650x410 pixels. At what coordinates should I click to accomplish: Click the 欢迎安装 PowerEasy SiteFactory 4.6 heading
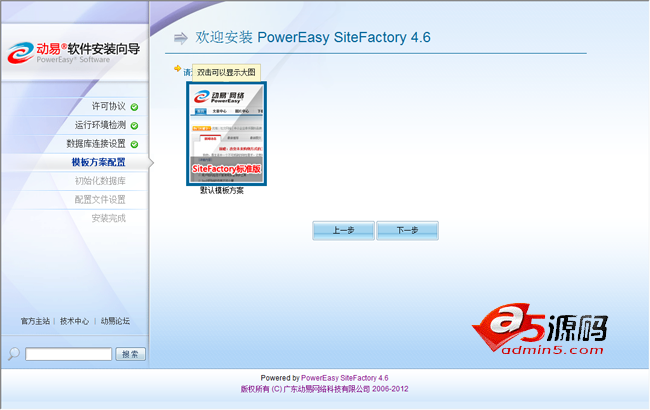pyautogui.click(x=313, y=37)
